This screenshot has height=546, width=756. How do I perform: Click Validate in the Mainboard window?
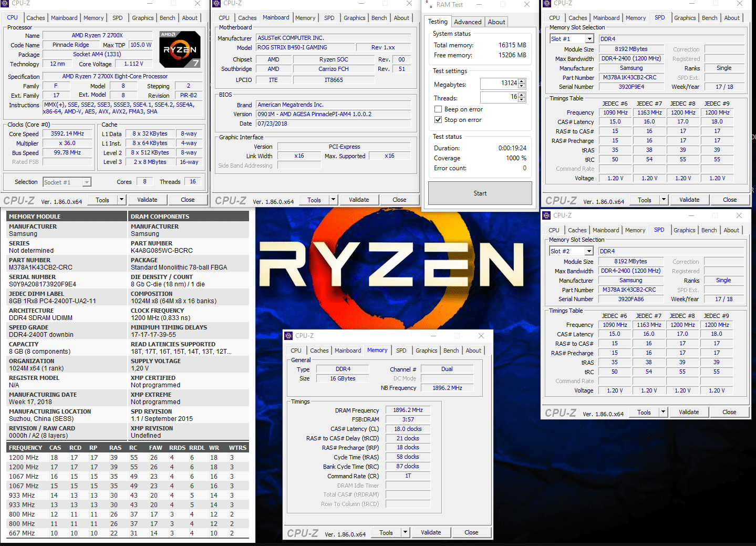click(x=359, y=200)
